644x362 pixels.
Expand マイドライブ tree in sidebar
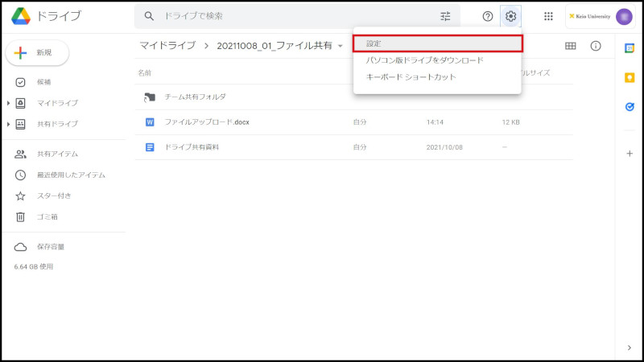(9, 103)
